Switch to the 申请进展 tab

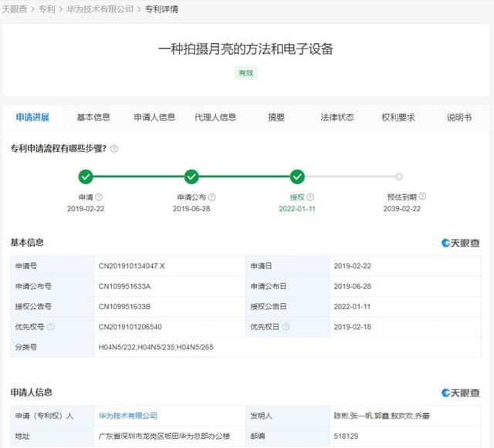32,117
